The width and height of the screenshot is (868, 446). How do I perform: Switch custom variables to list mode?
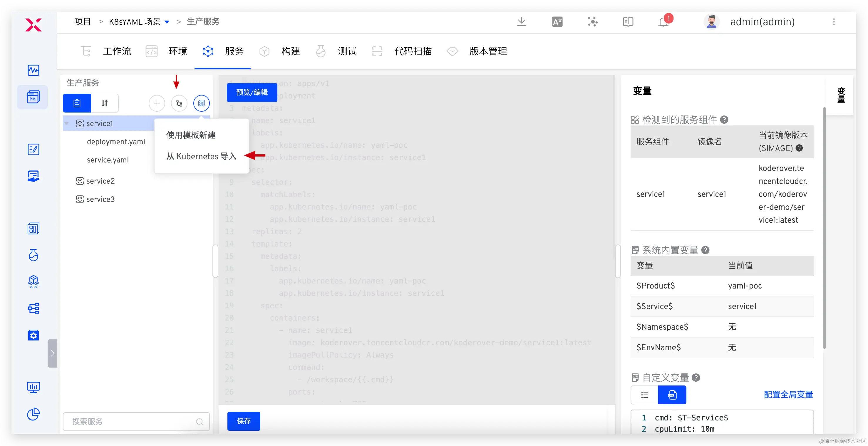[x=644, y=395]
